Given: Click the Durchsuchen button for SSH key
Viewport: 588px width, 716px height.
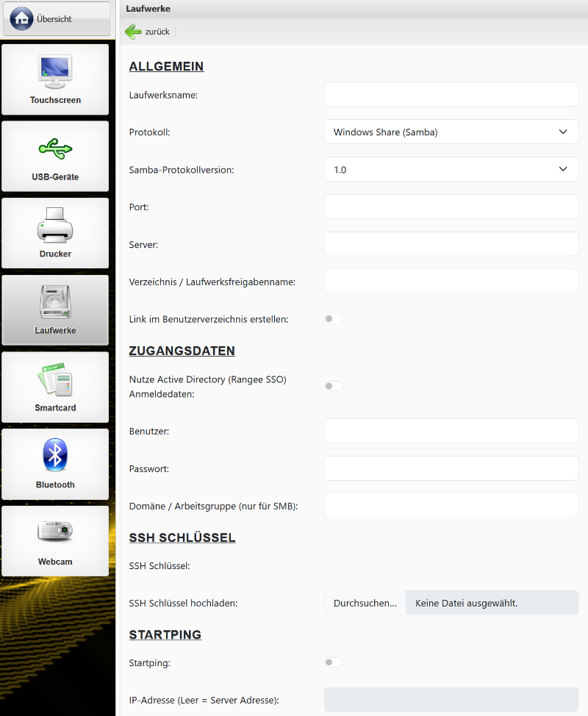Looking at the screenshot, I should (365, 604).
